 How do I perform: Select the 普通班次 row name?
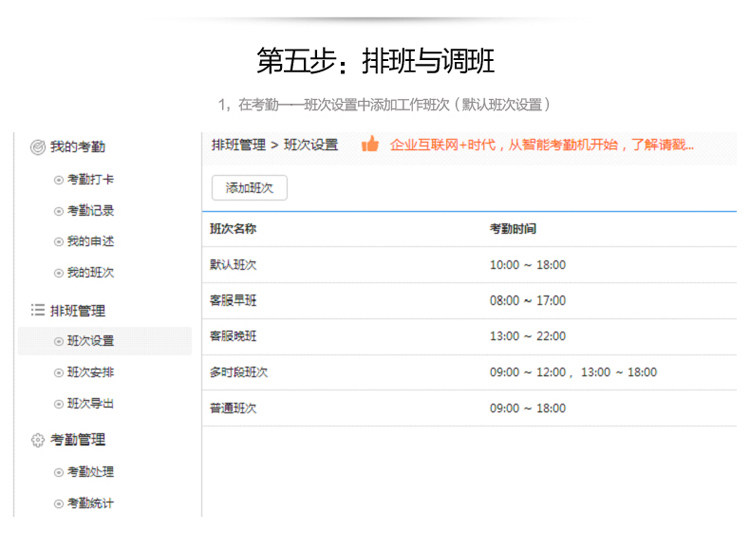pyautogui.click(x=233, y=408)
